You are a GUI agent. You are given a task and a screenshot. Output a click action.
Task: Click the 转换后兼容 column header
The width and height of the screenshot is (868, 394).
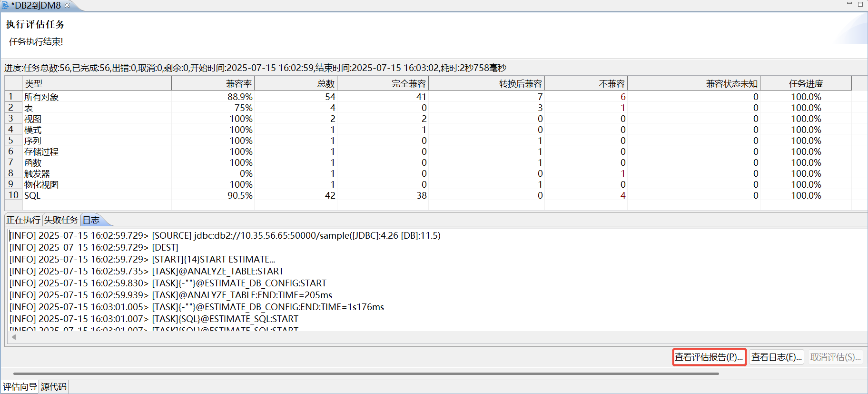(x=486, y=83)
